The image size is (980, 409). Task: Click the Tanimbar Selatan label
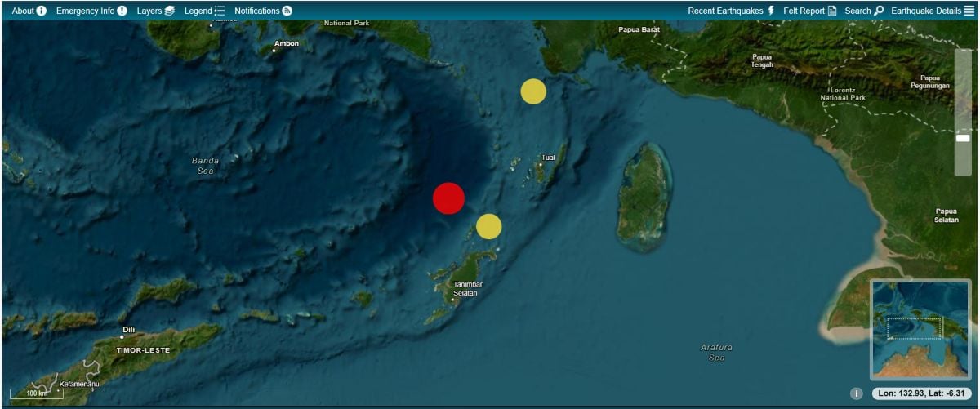click(468, 288)
